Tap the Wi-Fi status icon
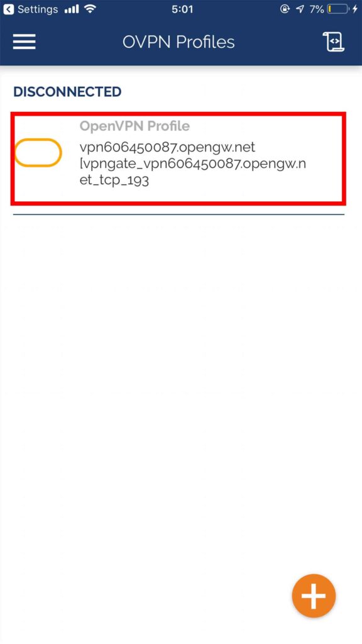The width and height of the screenshot is (362, 644). tap(90, 9)
